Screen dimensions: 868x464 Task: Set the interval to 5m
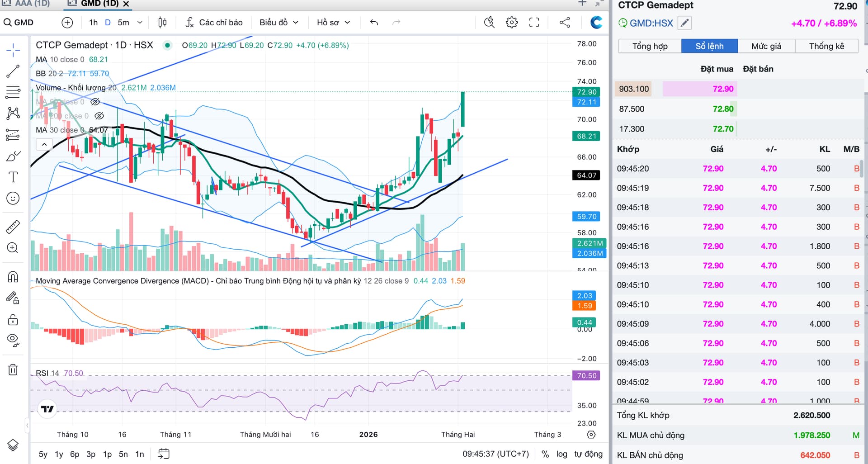(x=123, y=23)
